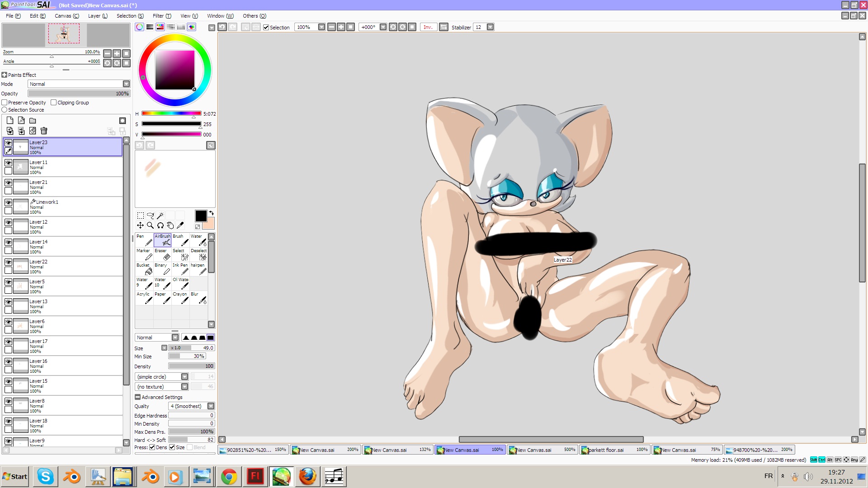Open the paints effect Mode dropdown
This screenshot has height=488, width=868.
(x=126, y=84)
